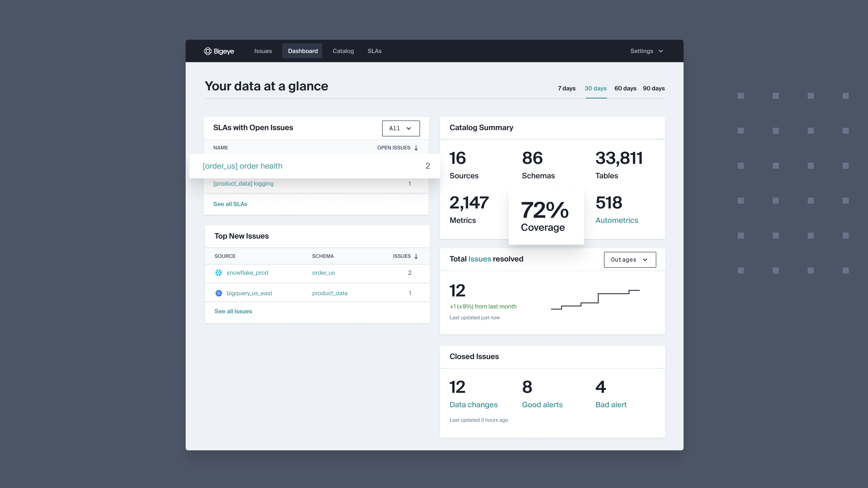Viewport: 868px width, 488px height.
Task: Open the Settings dropdown menu
Action: click(646, 51)
